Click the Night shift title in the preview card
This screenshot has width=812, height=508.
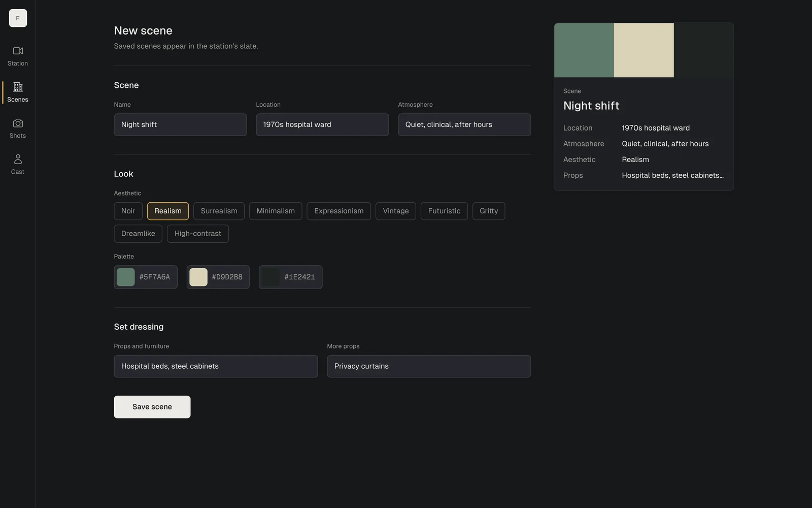591,106
